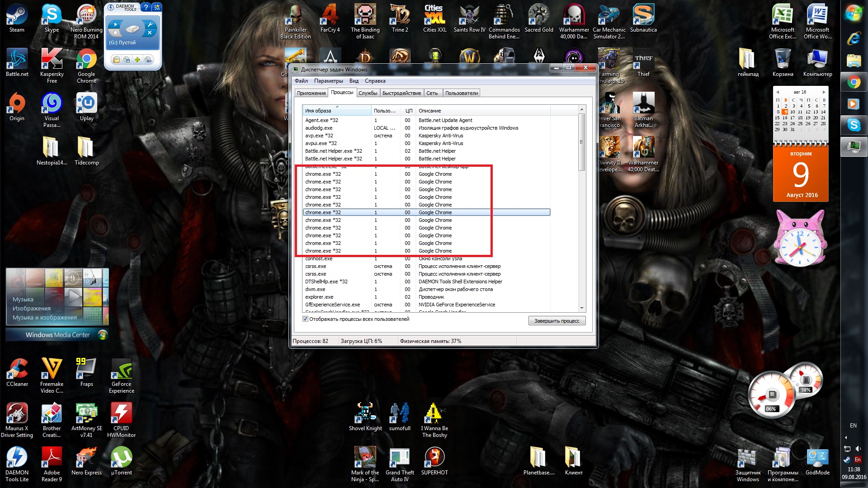
Task: Go to previous month in calendar gadget
Action: pos(778,92)
